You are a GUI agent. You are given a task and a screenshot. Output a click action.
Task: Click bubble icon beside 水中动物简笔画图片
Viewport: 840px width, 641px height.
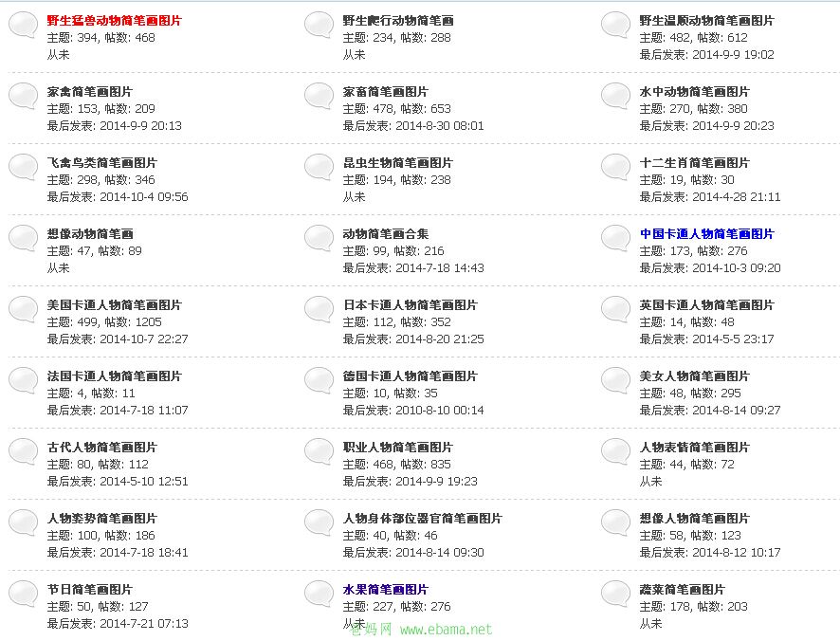tap(616, 97)
